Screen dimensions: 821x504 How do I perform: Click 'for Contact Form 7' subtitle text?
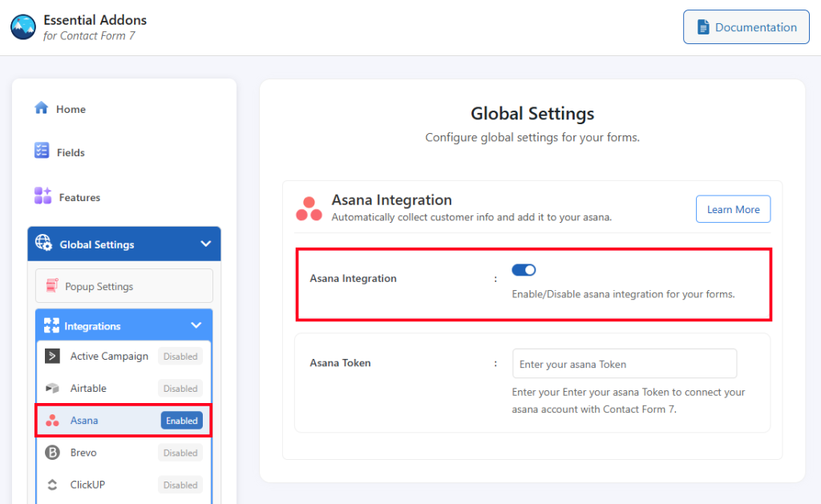[x=89, y=35]
